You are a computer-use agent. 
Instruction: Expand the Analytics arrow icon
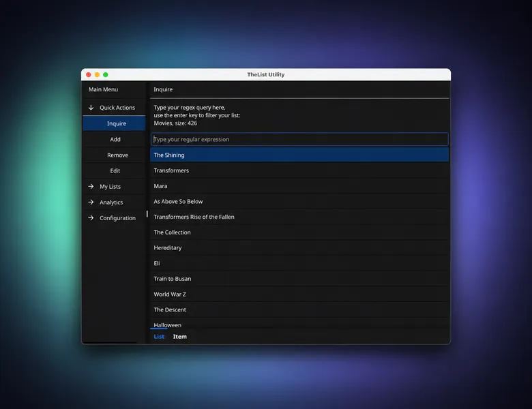click(x=91, y=202)
